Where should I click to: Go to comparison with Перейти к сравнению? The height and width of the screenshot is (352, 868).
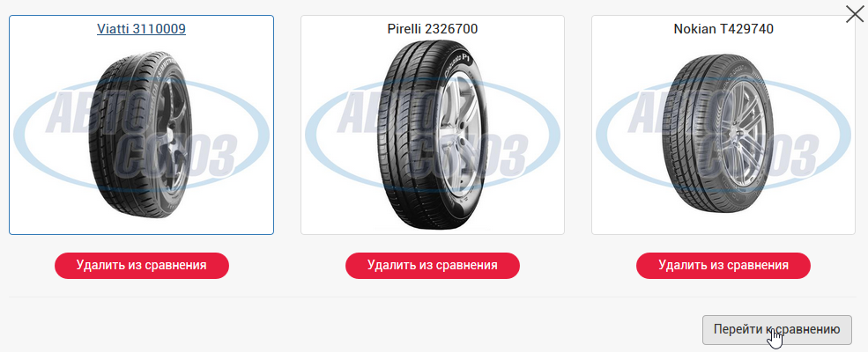(x=776, y=329)
